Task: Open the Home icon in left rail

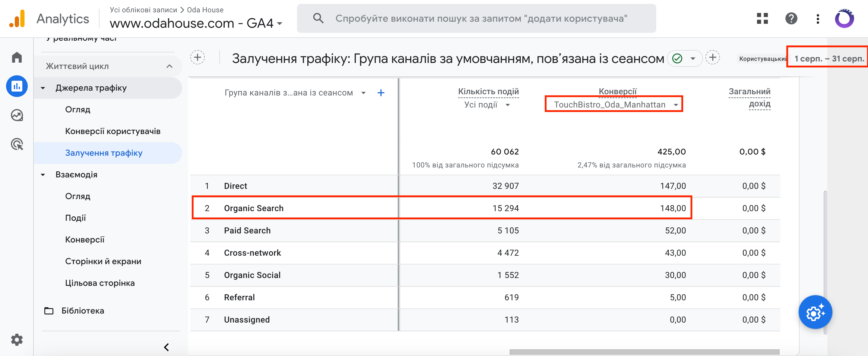Action: point(17,57)
